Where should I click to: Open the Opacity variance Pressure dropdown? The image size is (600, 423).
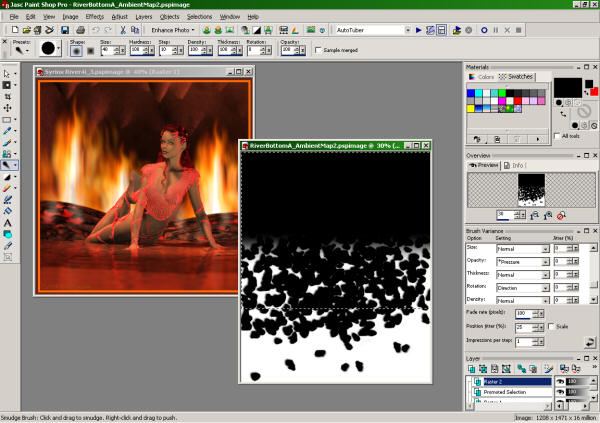[x=545, y=262]
